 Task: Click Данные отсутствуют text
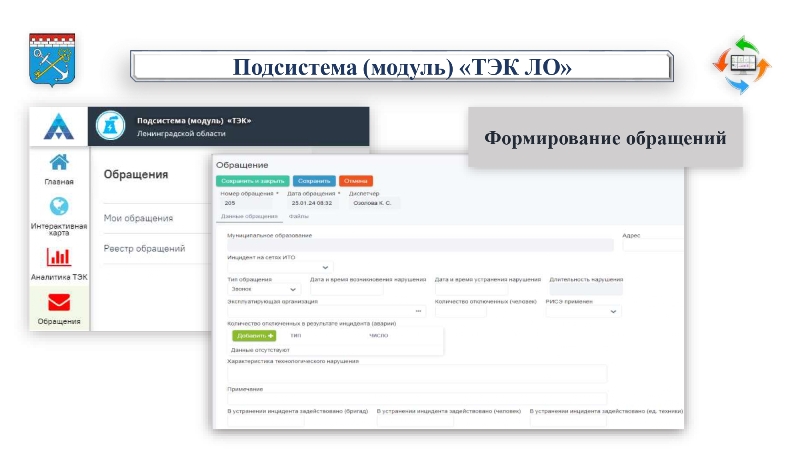(x=260, y=350)
